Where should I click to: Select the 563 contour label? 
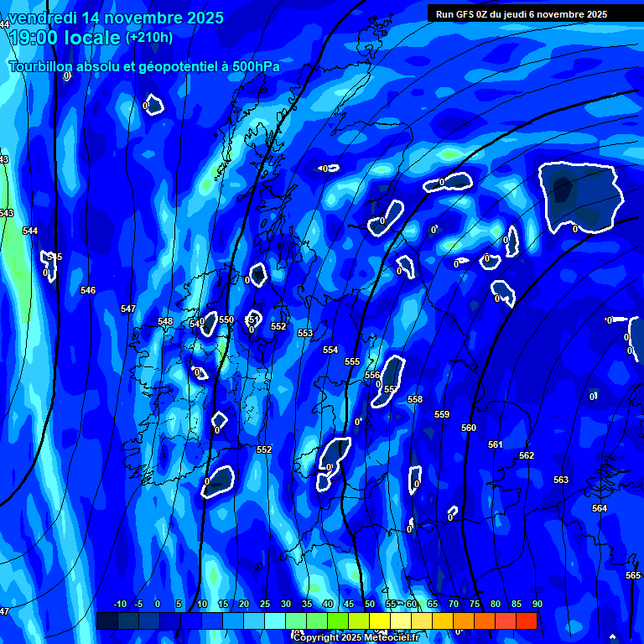click(561, 480)
